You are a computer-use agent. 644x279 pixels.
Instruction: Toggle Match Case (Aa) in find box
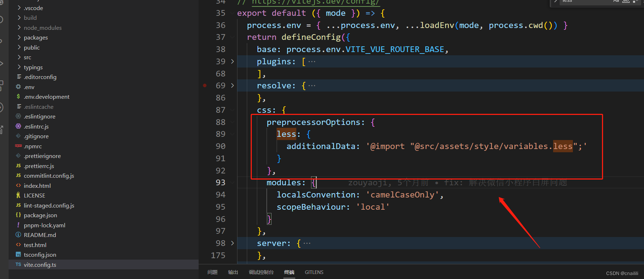pyautogui.click(x=616, y=1)
